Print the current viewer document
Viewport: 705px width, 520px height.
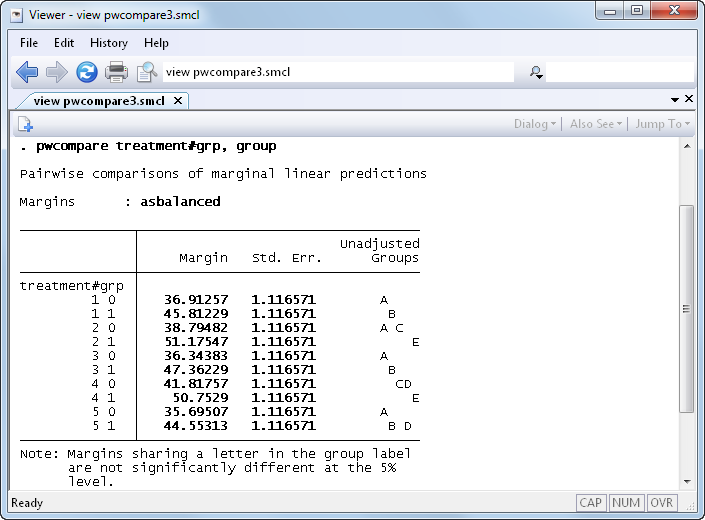click(117, 72)
